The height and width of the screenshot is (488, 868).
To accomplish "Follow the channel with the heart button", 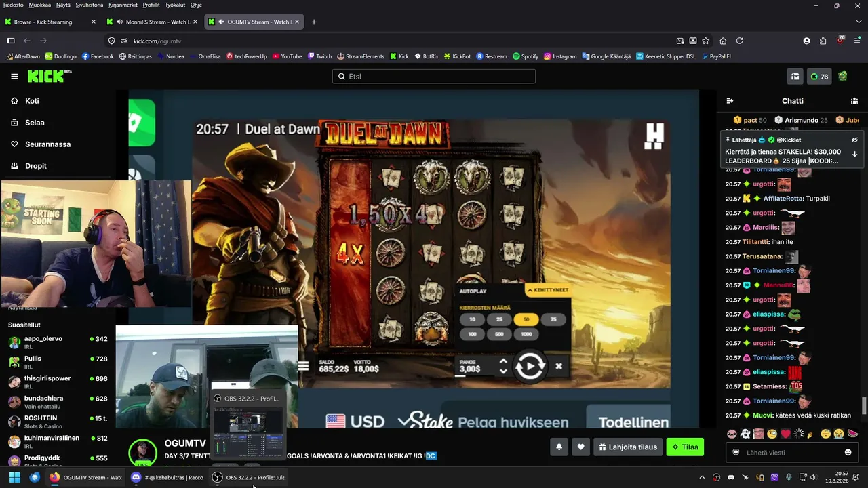I will click(580, 447).
